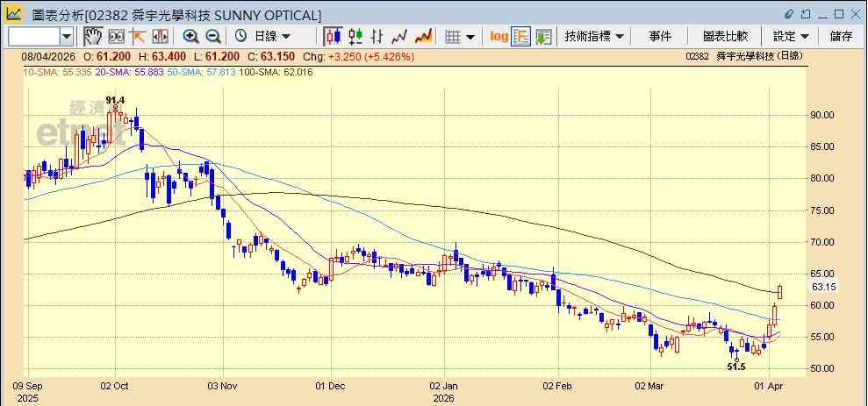
Task: Click the 10-SMA: 55.335 legend label
Action: click(56, 72)
